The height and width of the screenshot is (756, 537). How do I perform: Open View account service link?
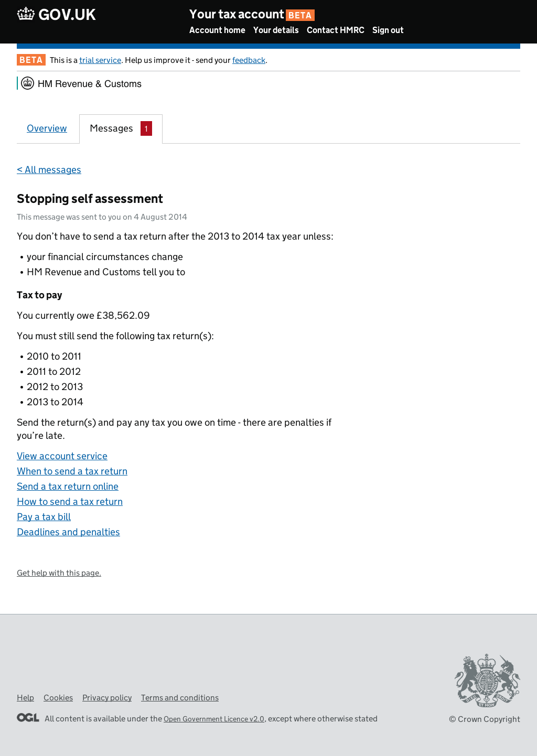point(62,456)
